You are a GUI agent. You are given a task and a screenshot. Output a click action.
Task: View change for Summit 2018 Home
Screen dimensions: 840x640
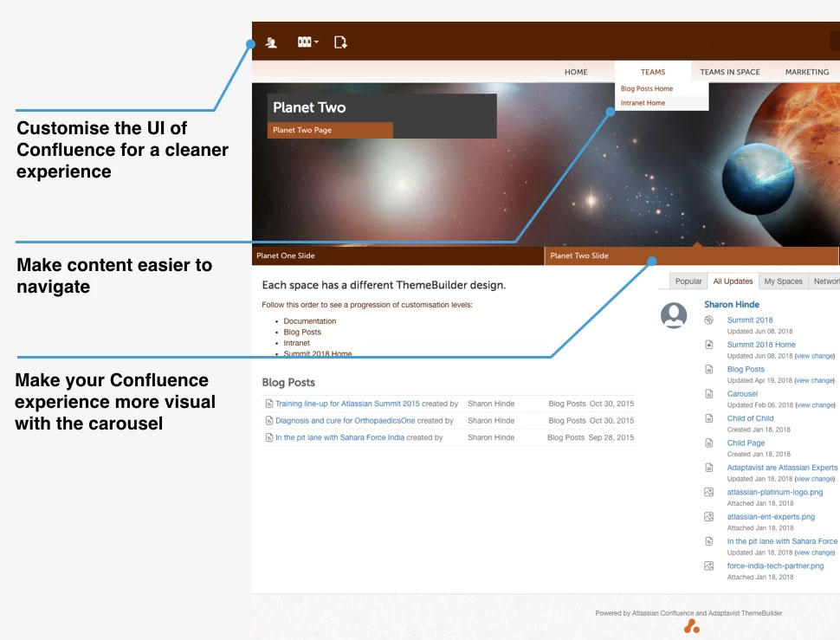[x=815, y=356]
